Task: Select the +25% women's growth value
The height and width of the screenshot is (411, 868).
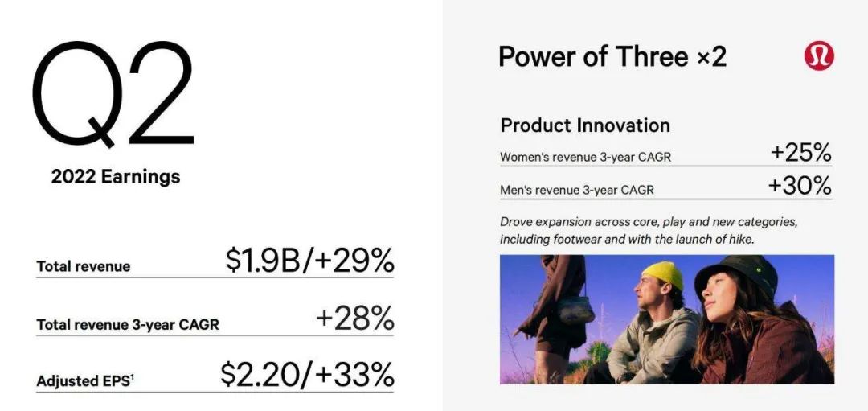Action: [x=800, y=152]
